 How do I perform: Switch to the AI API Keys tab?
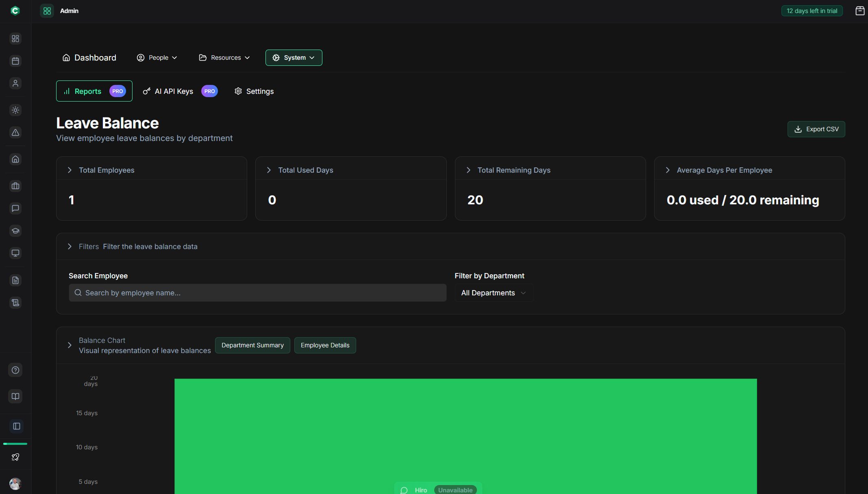click(174, 91)
